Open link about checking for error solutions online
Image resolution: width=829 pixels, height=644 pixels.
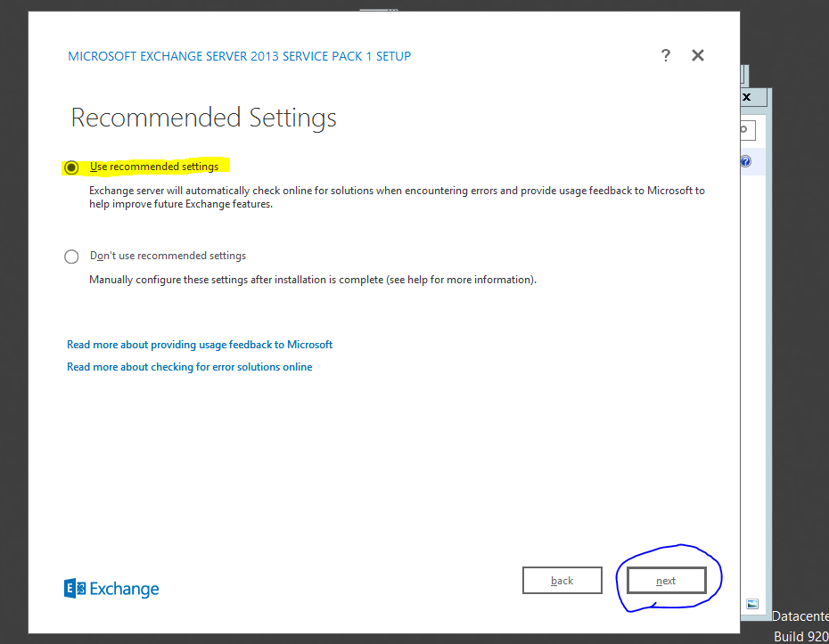click(189, 367)
